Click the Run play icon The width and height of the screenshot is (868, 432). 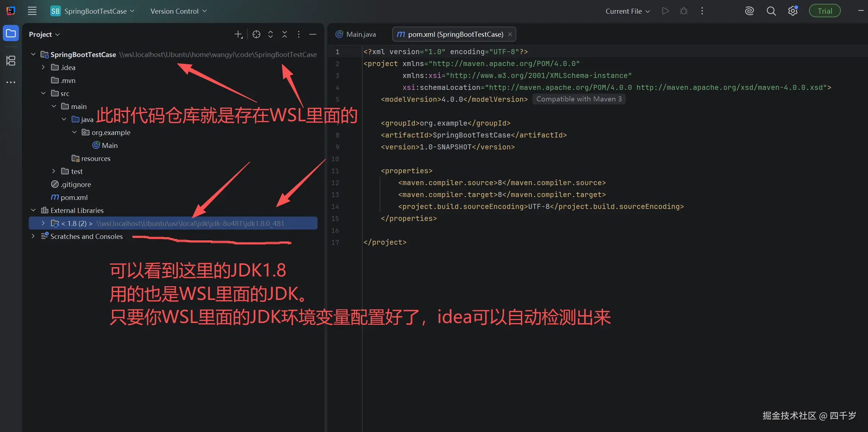pyautogui.click(x=665, y=11)
